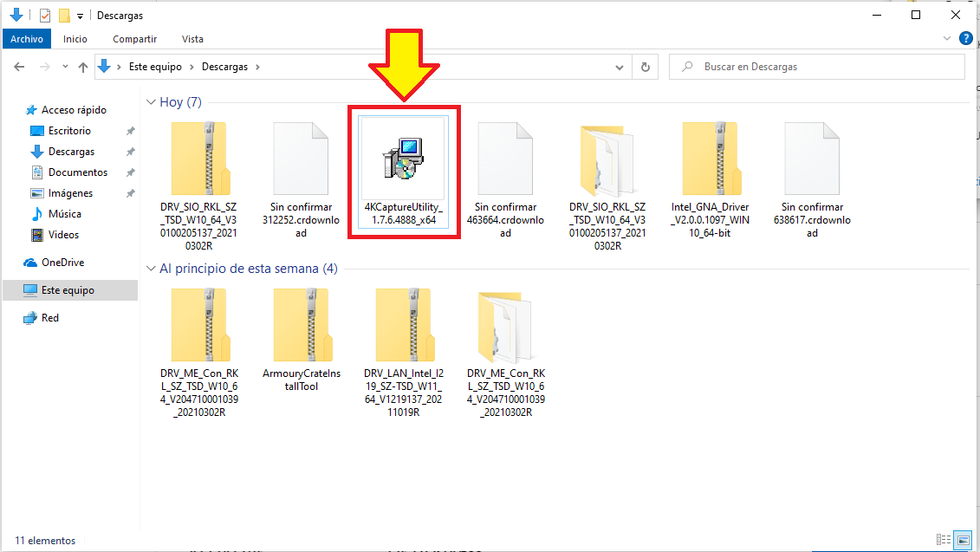Expand the ribbon with the chevron
The width and height of the screenshot is (980, 552).
(947, 39)
